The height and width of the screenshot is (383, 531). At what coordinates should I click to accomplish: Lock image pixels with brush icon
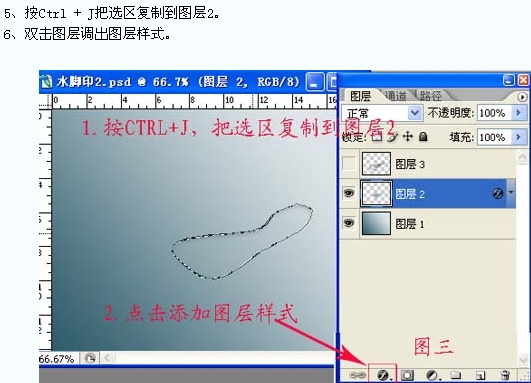pos(392,136)
